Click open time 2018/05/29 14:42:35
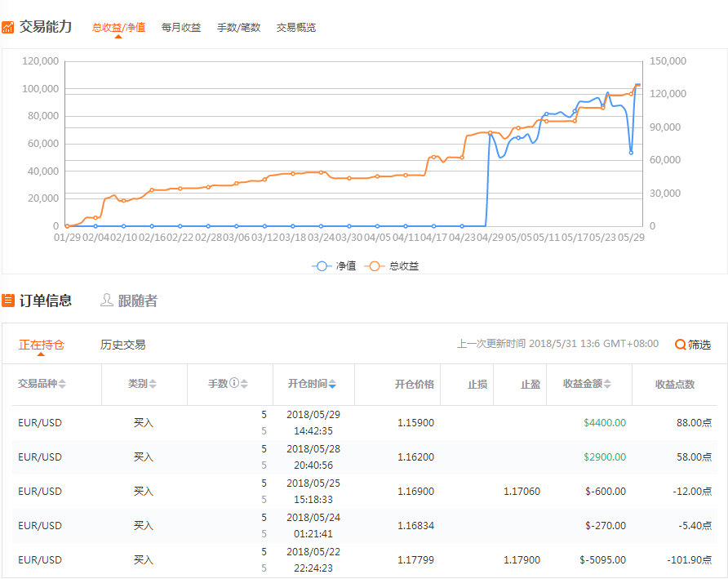The image size is (728, 579). (x=313, y=423)
